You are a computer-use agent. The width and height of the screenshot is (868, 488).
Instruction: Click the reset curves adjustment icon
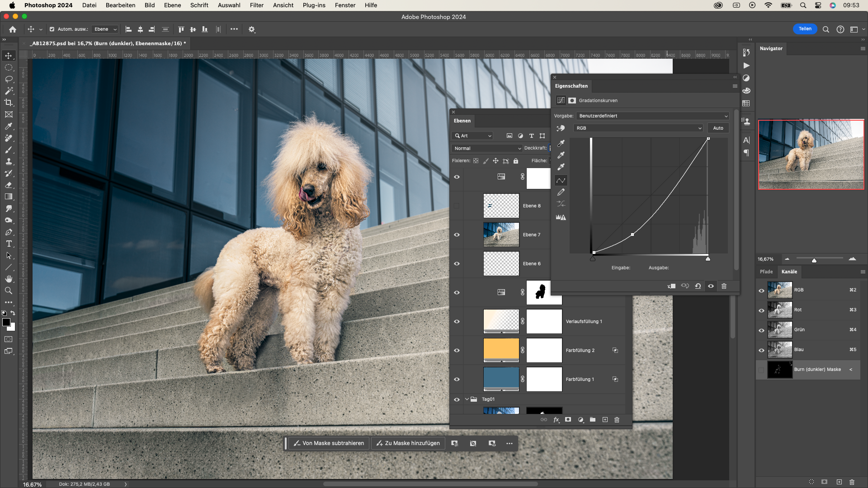point(698,286)
